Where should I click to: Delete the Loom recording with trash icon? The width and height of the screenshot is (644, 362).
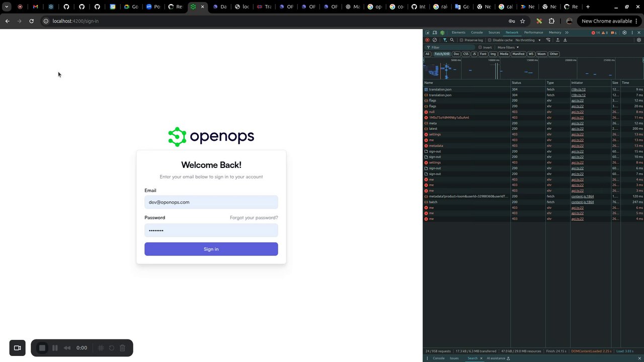pyautogui.click(x=122, y=348)
